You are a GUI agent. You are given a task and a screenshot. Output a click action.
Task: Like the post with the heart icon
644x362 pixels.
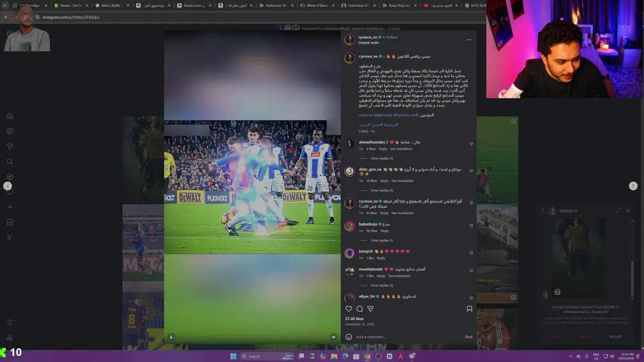point(349,309)
